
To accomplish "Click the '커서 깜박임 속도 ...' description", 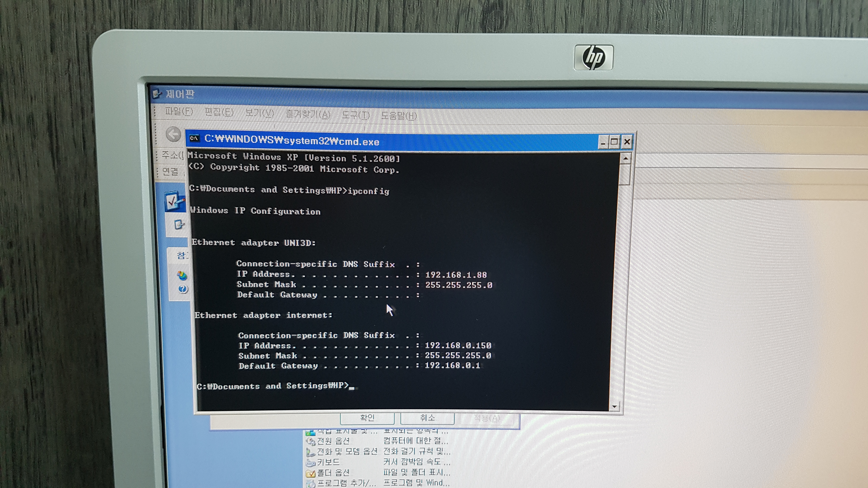I will pos(417,462).
